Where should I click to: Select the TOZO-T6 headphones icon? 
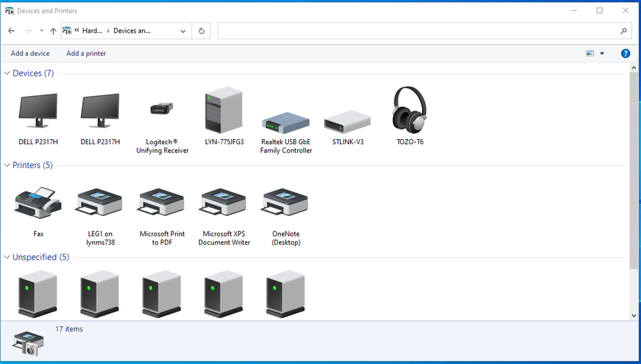pos(409,108)
